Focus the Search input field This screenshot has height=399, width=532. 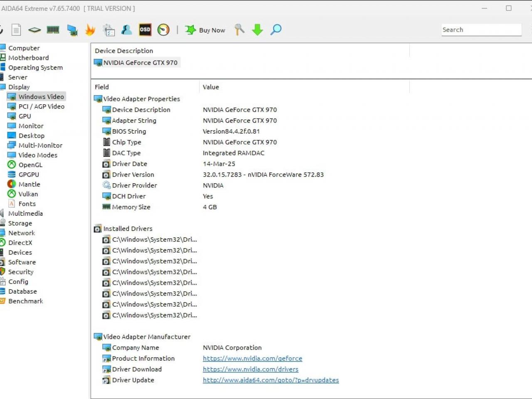pyautogui.click(x=481, y=30)
